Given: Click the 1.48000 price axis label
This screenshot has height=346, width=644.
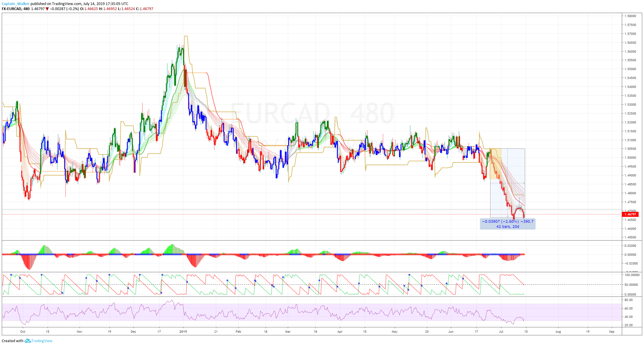Looking at the screenshot, I should tap(630, 193).
